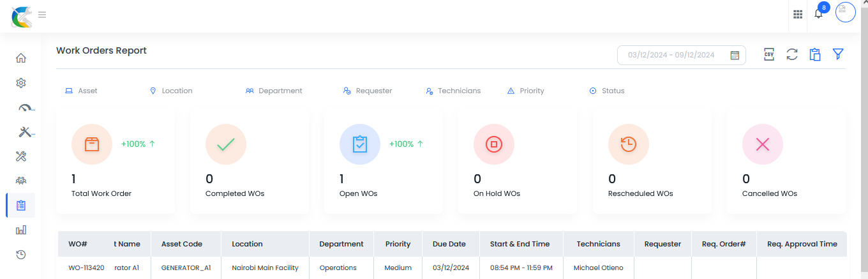Viewport: 868px width, 279px height.
Task: Click the Rescheduled WOs clock icon
Action: [629, 144]
